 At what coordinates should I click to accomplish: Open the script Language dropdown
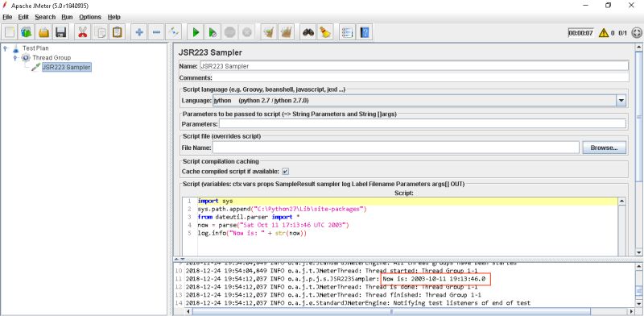click(x=621, y=101)
